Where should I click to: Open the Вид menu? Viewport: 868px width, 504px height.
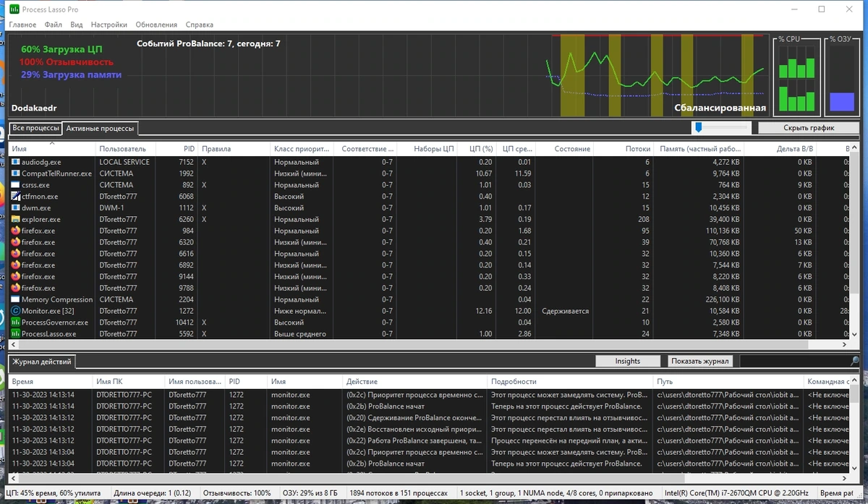point(77,25)
